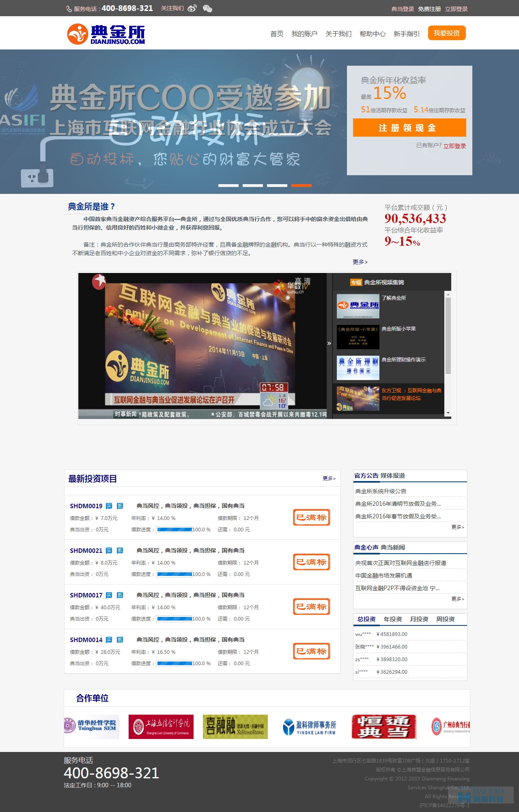Image resolution: width=519 pixels, height=812 pixels.
Task: Click the 抵 badge beside SHDM0014
Action: coord(120,640)
